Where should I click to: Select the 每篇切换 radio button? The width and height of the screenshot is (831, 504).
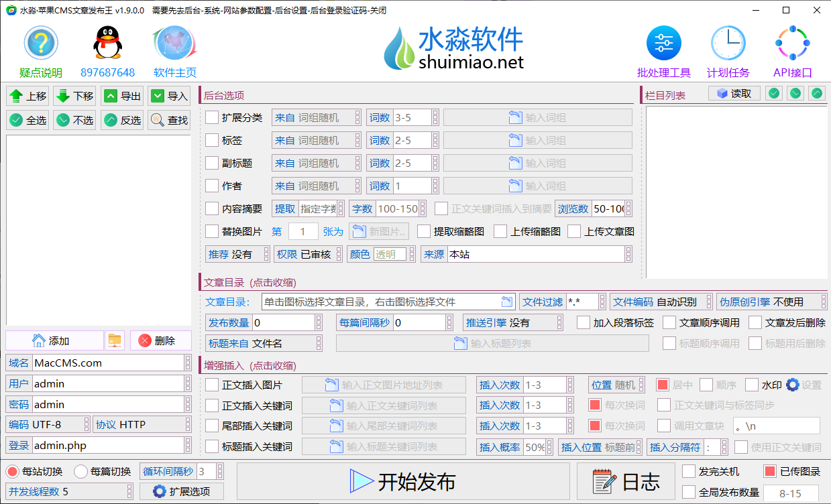click(80, 471)
